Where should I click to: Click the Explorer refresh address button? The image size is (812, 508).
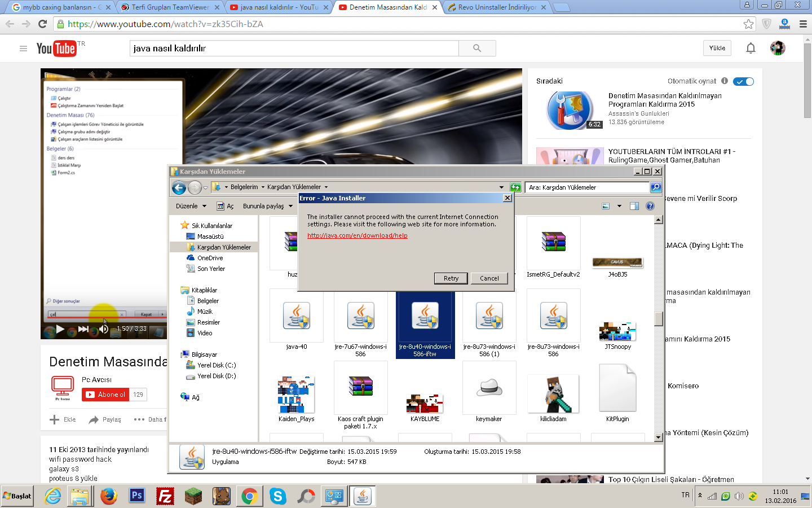tap(515, 187)
